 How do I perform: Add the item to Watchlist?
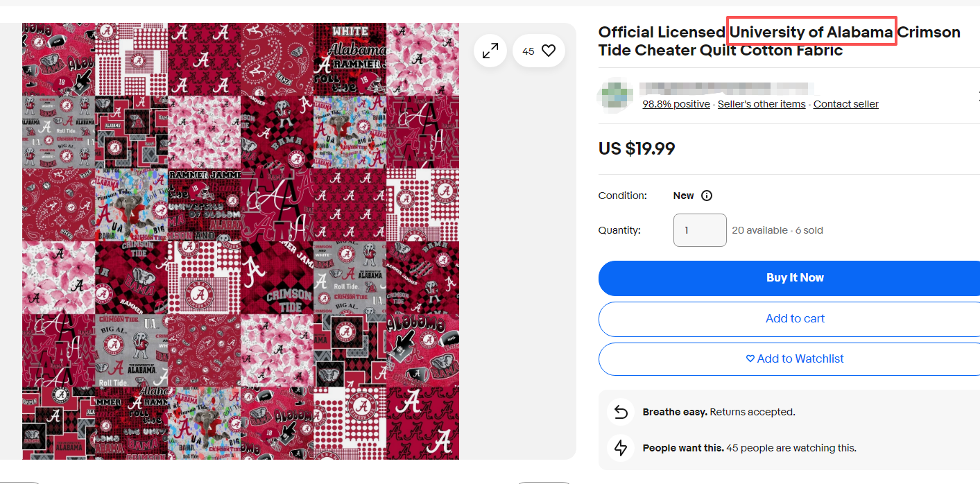(x=795, y=359)
